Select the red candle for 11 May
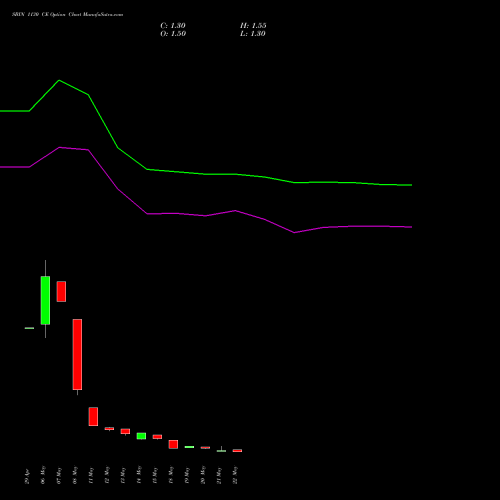Viewport: 500px width, 500px height. point(93,416)
